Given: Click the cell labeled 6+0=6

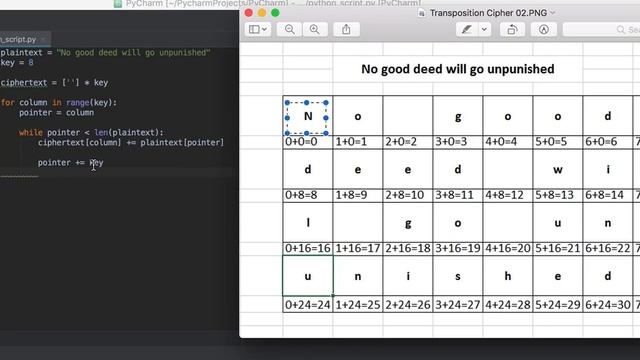Looking at the screenshot, I should coord(608,142).
